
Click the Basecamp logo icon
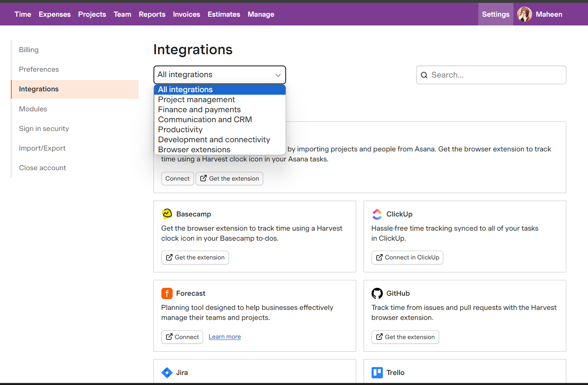tap(167, 214)
